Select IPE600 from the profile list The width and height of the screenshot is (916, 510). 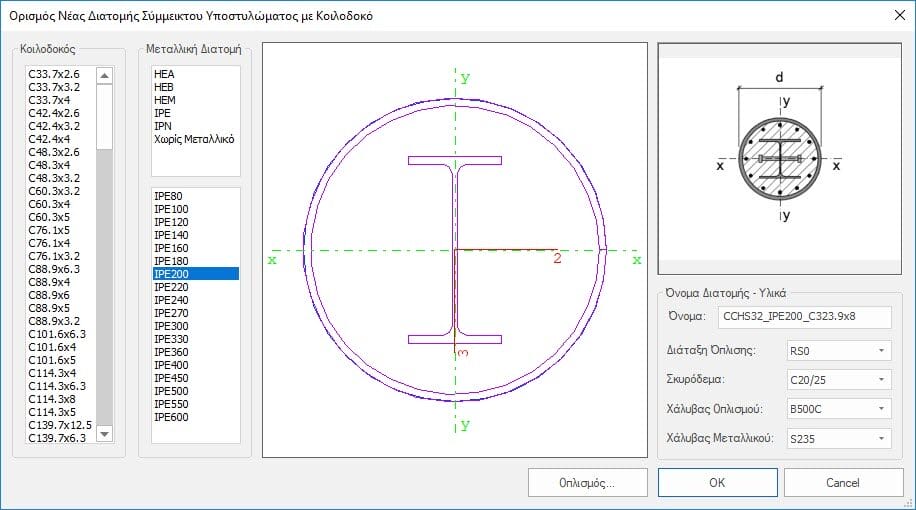[171, 418]
